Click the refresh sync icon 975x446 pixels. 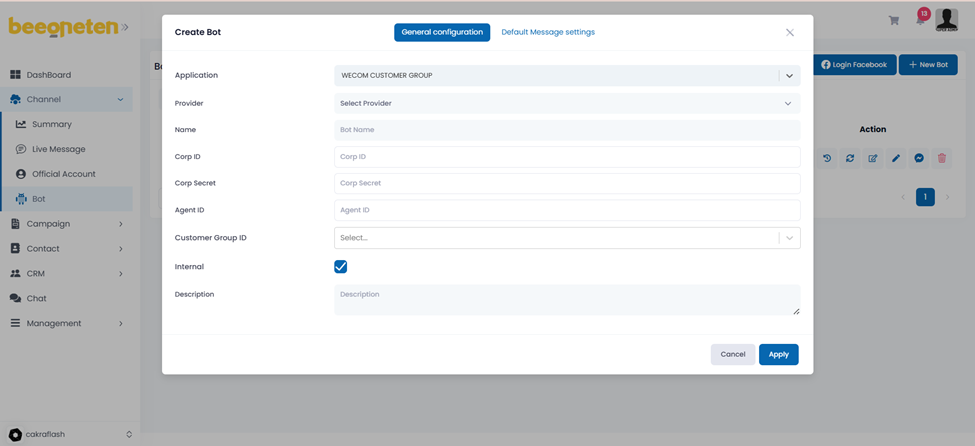[x=850, y=158]
